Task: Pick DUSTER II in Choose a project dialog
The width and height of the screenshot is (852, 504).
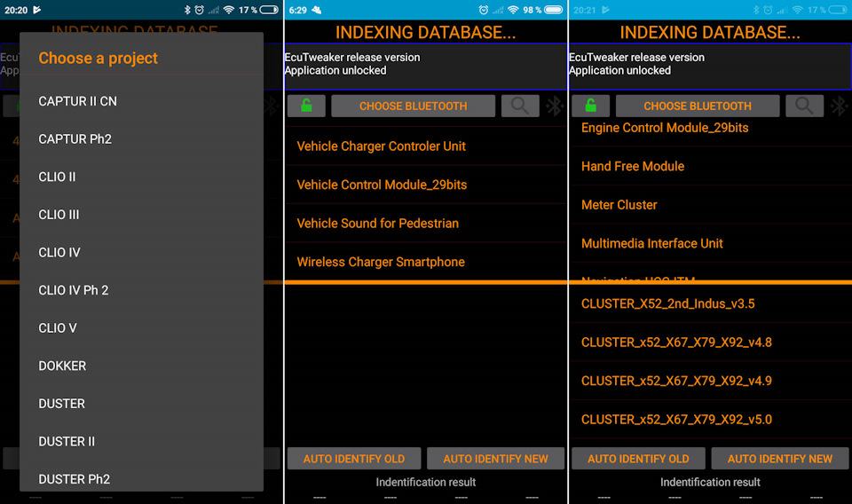Action: click(67, 441)
